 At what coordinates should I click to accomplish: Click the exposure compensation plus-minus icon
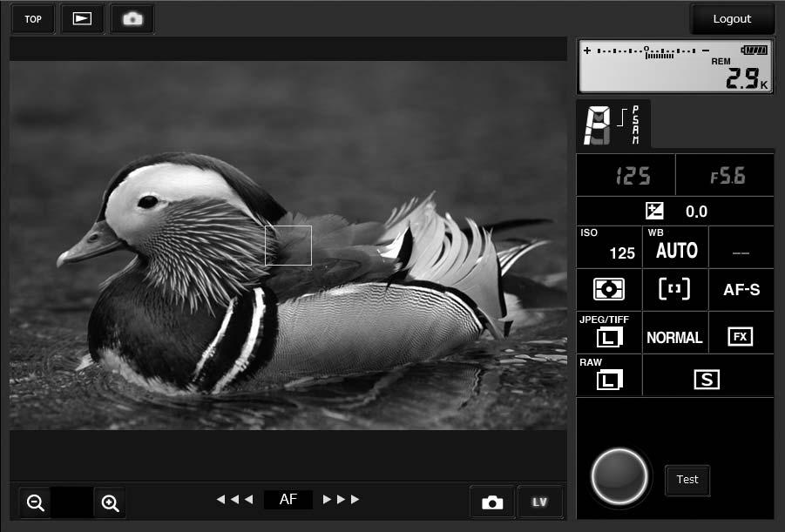click(x=654, y=212)
